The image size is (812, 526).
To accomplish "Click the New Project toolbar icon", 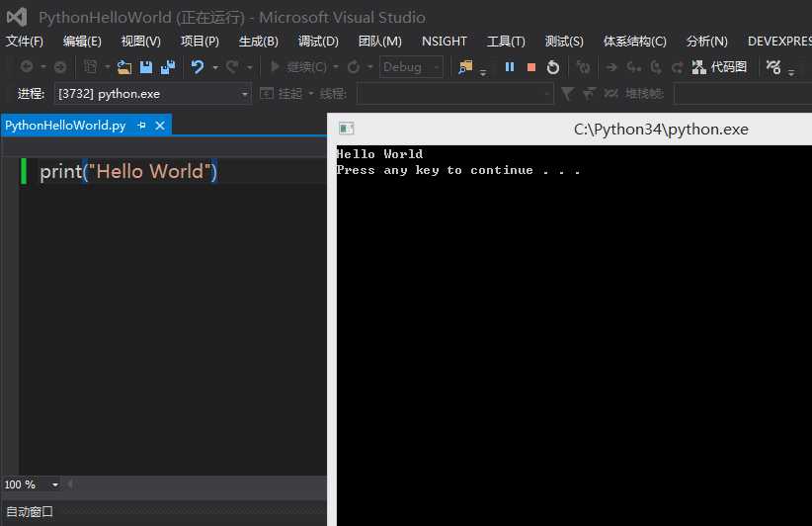I will (91, 67).
